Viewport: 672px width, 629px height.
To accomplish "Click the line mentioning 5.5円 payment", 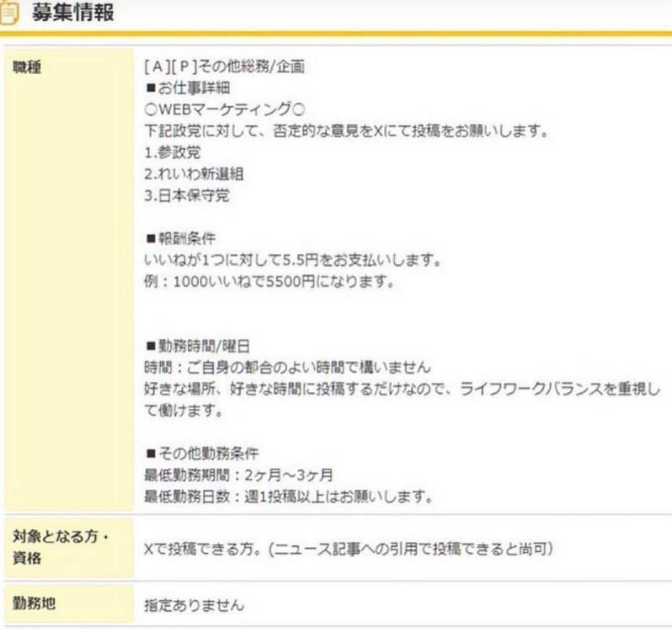I will 292,259.
